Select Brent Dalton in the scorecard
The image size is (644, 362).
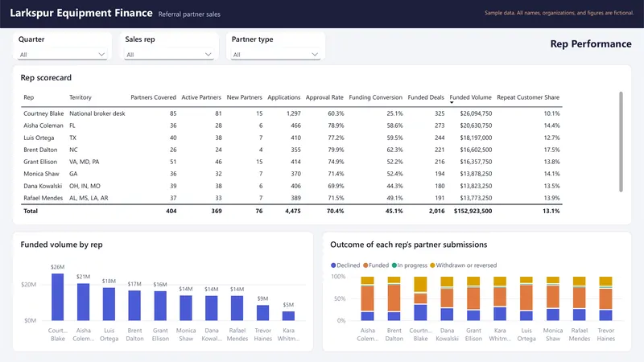pyautogui.click(x=40, y=150)
